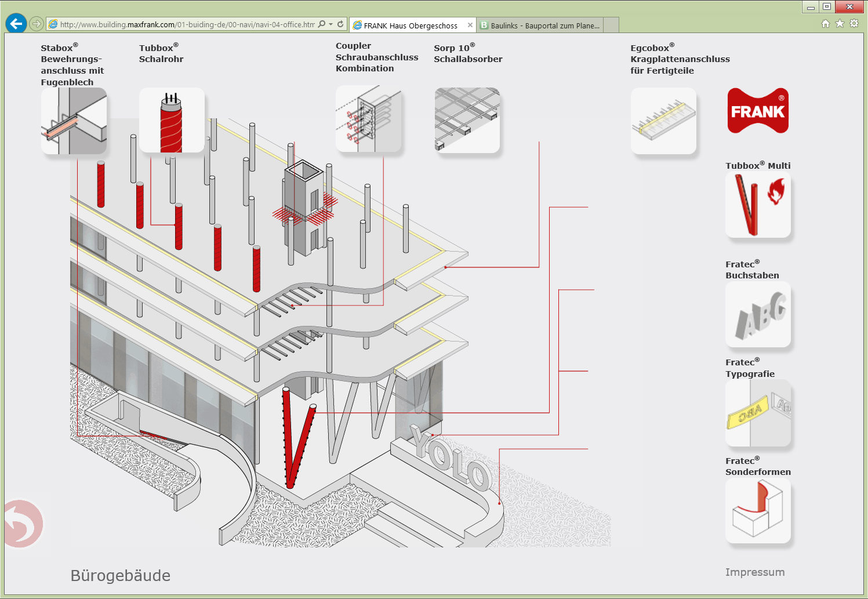Click the Stabox Bewehrungsanschluss label
The width and height of the screenshot is (868, 599).
pyautogui.click(x=72, y=65)
